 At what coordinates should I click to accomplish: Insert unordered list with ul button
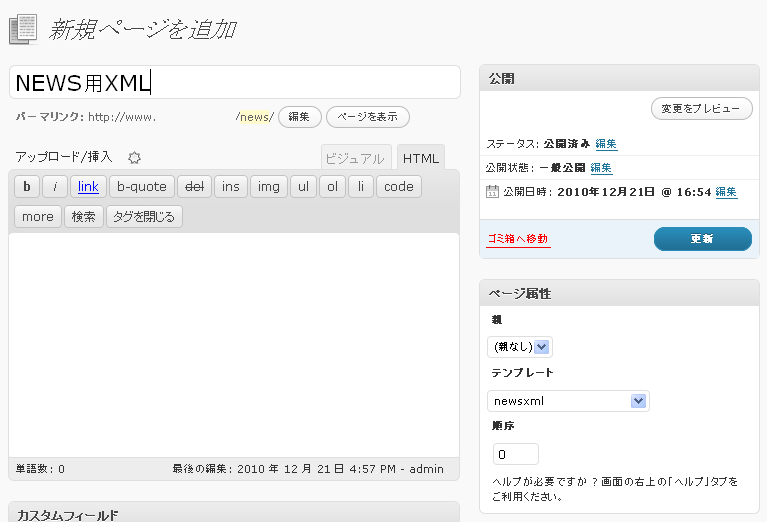pos(303,186)
